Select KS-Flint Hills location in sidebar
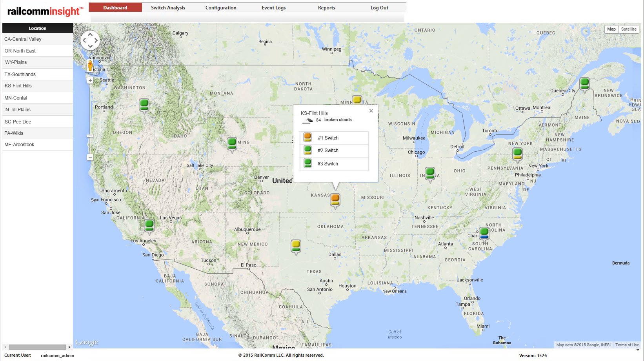 coord(37,86)
